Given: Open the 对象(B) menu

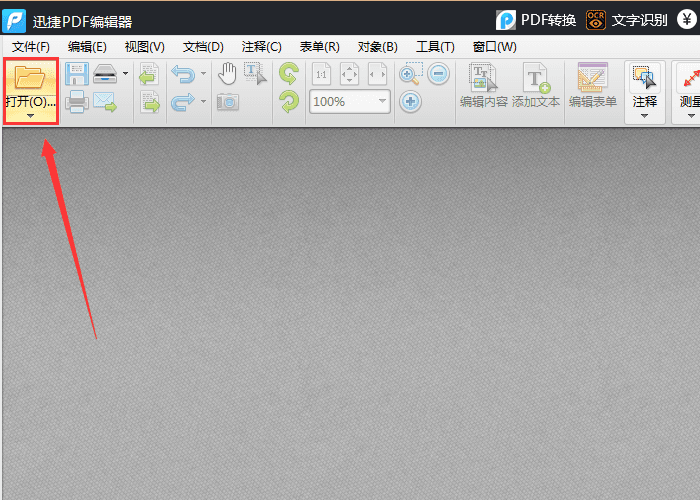Looking at the screenshot, I should coord(378,47).
